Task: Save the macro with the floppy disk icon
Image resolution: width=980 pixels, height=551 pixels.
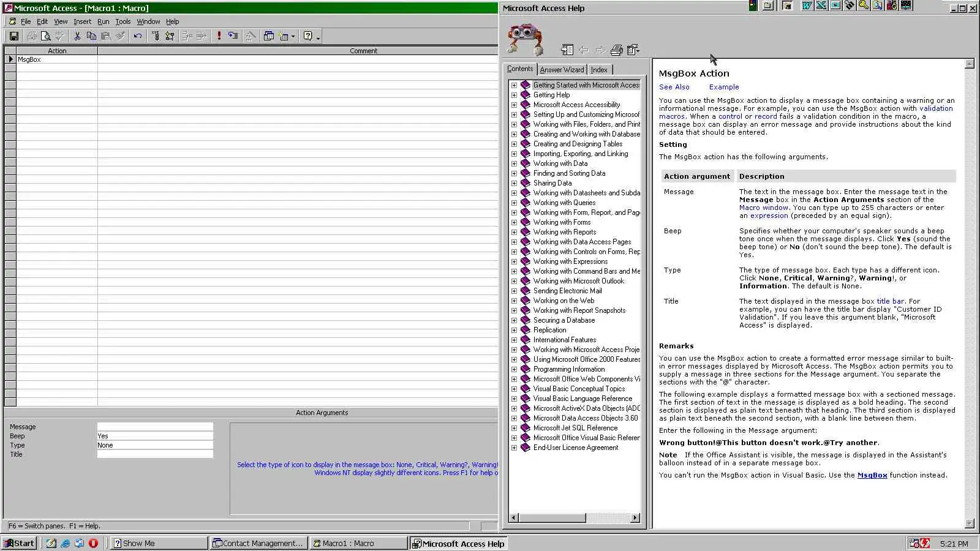Action: [13, 36]
